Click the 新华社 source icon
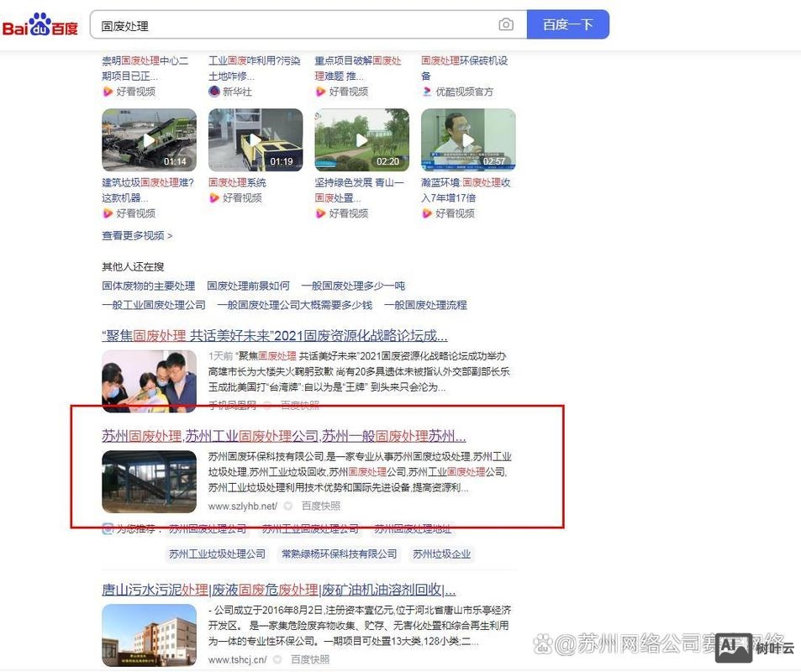This screenshot has height=672, width=801. pos(215,90)
